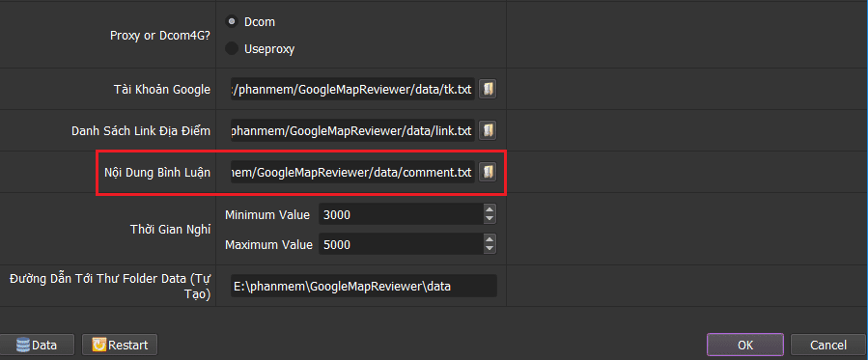
Task: Decrease the Maximum Value with down arrow
Action: tap(489, 249)
